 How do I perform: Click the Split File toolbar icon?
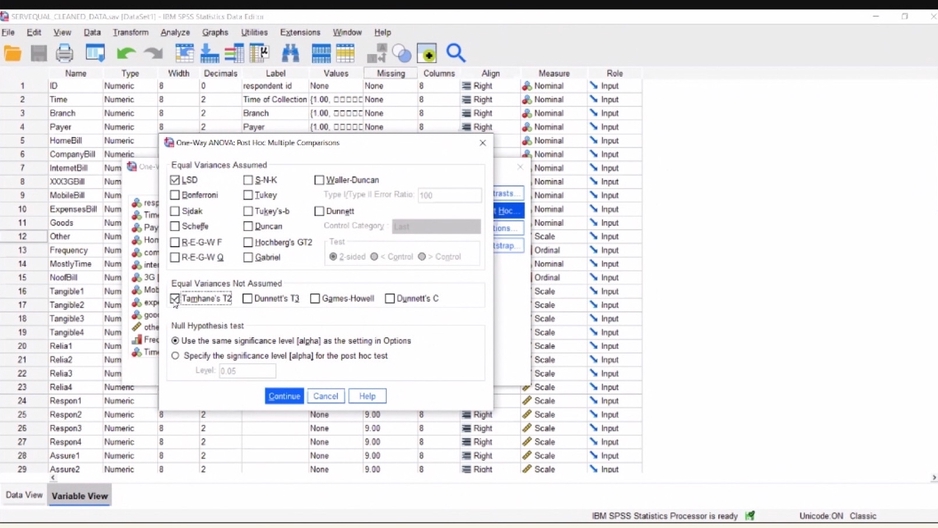click(x=377, y=54)
